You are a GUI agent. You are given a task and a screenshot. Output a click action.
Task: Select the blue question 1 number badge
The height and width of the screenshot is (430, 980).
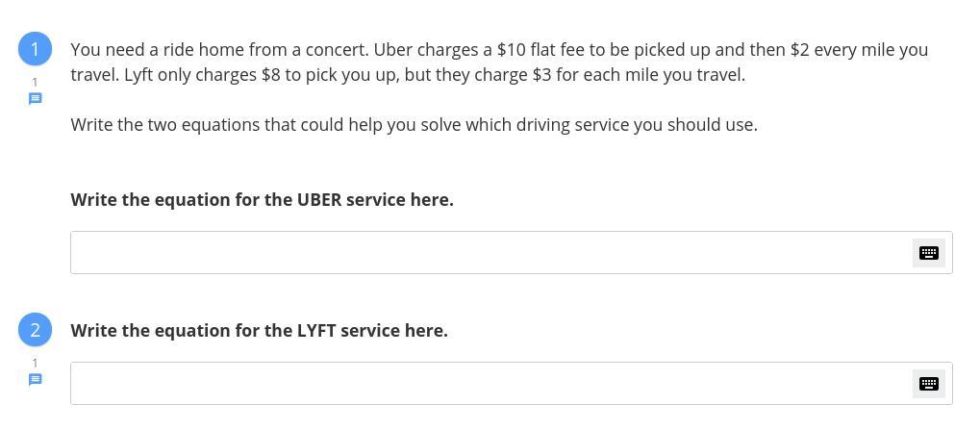click(36, 49)
